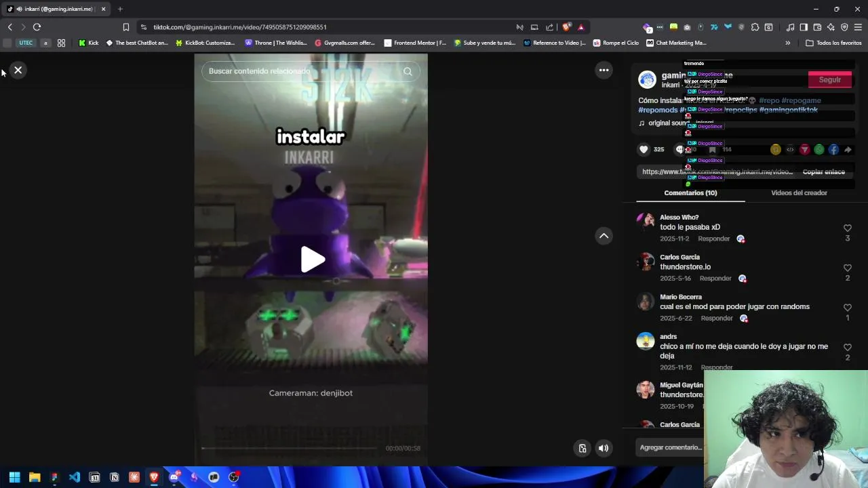Open Leo AI sparkle icon in toolbar
The image size is (868, 488).
point(831,27)
